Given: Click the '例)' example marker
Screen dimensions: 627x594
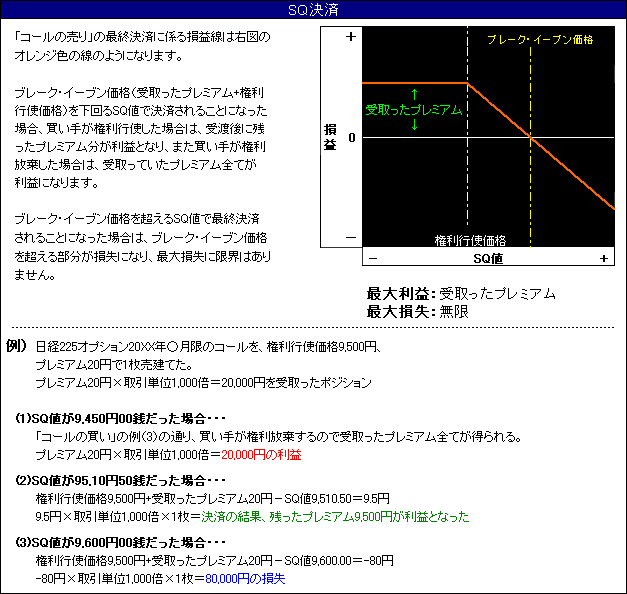Looking at the screenshot, I should pyautogui.click(x=16, y=346).
